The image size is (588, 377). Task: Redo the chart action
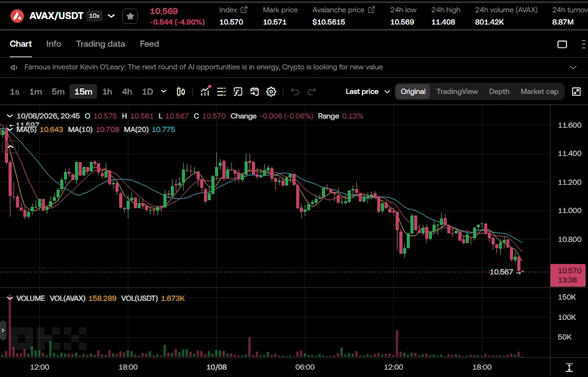[312, 92]
